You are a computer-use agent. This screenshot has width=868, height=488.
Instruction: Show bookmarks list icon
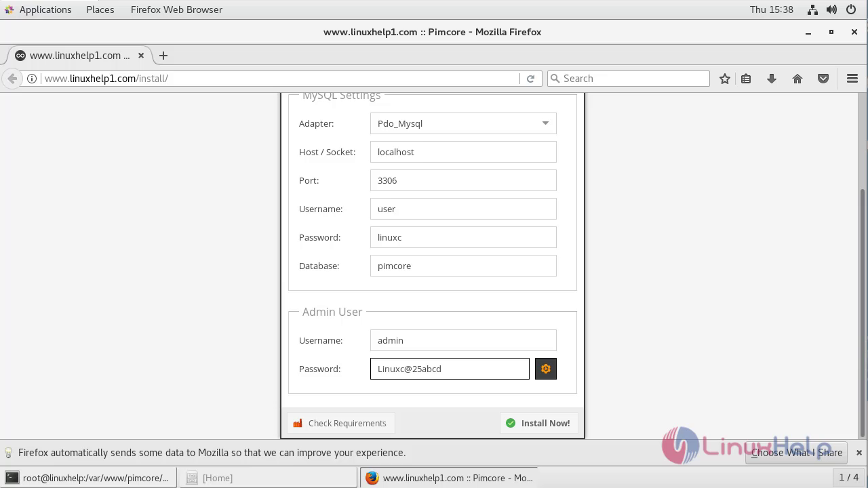[x=746, y=79]
